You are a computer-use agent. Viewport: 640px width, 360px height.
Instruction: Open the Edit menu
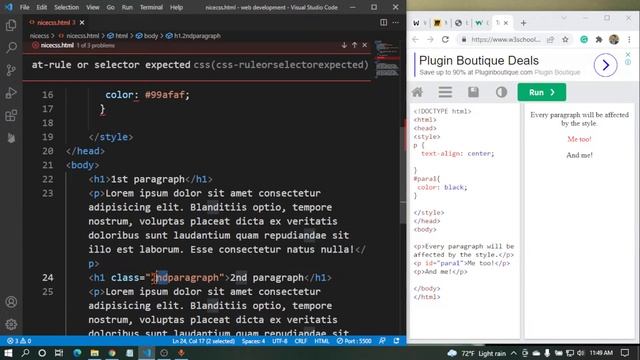[x=42, y=7]
